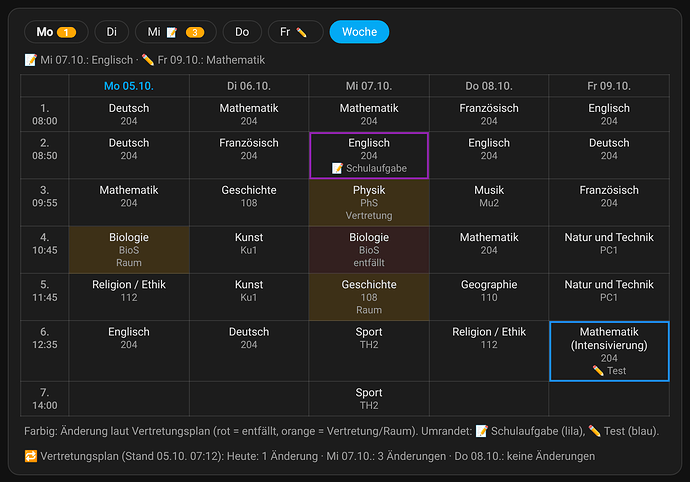690x482 pixels.
Task: Click memo icon before 'Mi 07.10.: Englisch'
Action: click(x=31, y=60)
